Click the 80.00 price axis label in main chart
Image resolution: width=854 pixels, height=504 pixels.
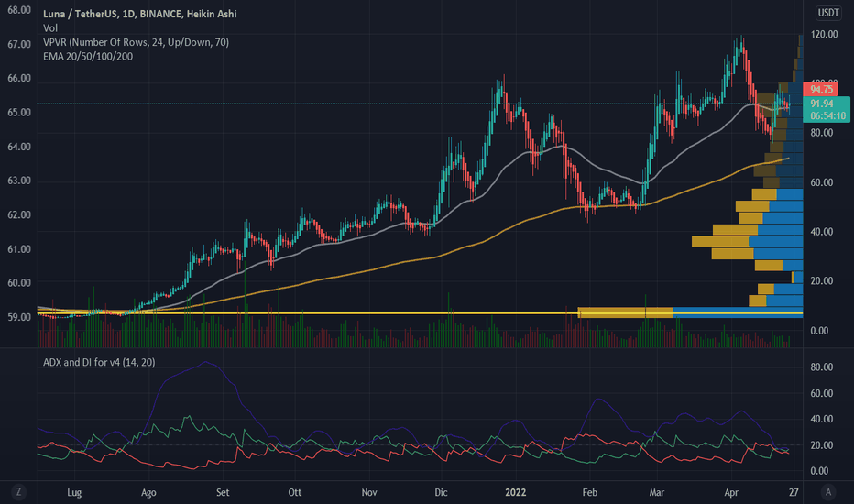tap(821, 132)
